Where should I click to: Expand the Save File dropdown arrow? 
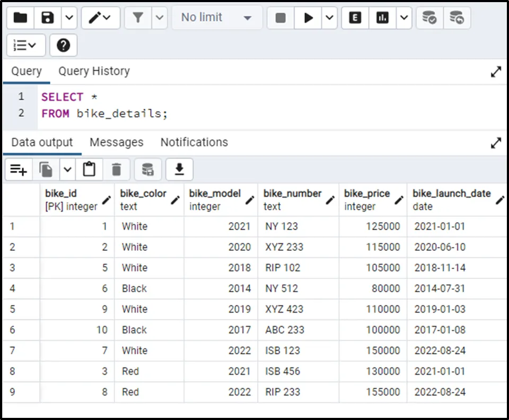(x=69, y=18)
